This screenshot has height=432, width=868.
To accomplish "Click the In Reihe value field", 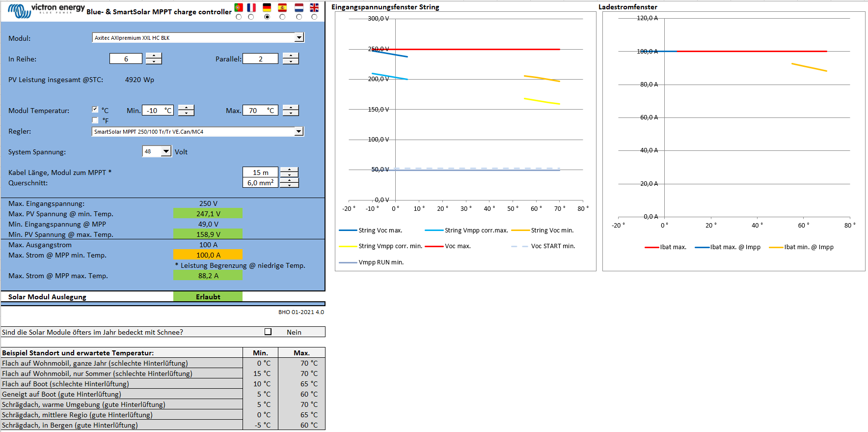I will pyautogui.click(x=126, y=58).
